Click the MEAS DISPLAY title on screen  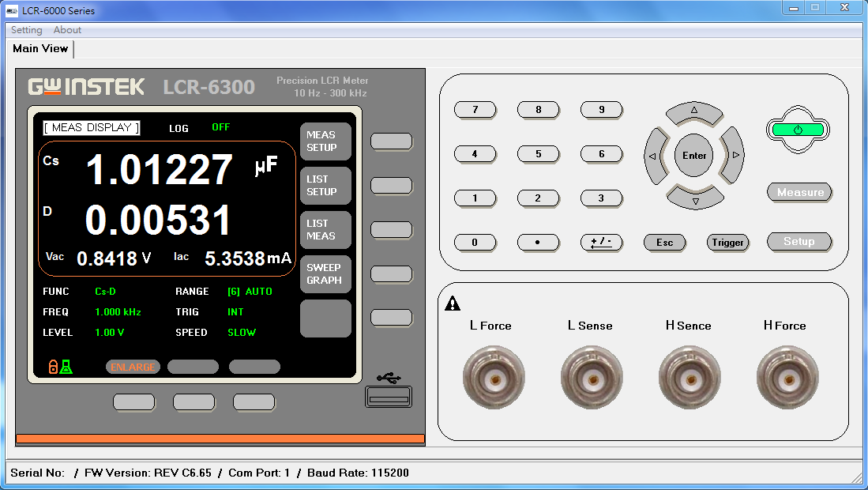92,128
